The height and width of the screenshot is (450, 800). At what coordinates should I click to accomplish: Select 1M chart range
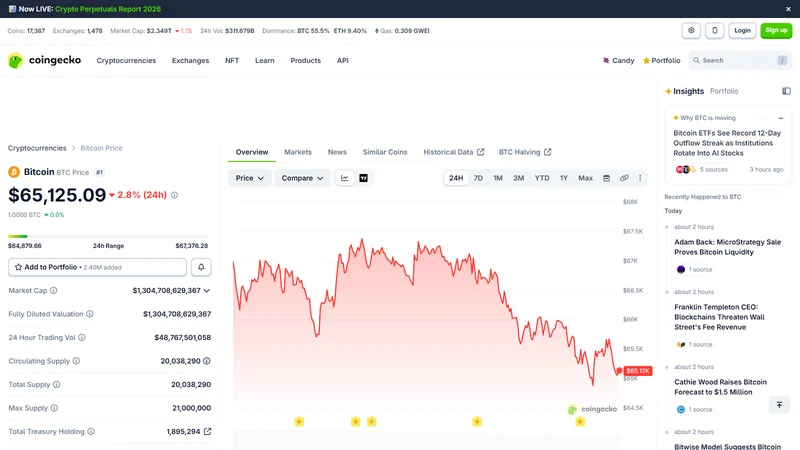pyautogui.click(x=498, y=178)
